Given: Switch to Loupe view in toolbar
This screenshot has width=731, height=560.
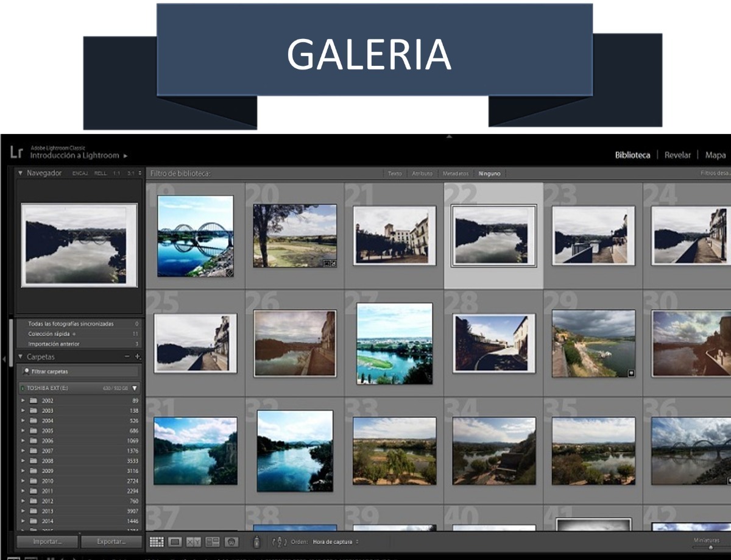Looking at the screenshot, I should (175, 541).
